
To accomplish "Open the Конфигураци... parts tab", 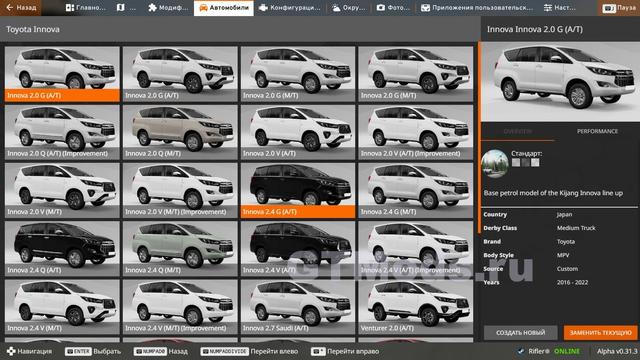I will pyautogui.click(x=290, y=8).
